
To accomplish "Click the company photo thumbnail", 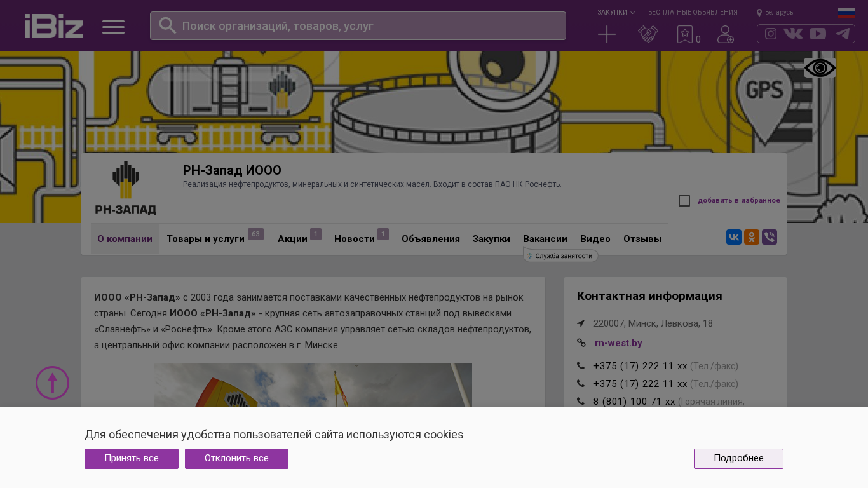I will [313, 385].
